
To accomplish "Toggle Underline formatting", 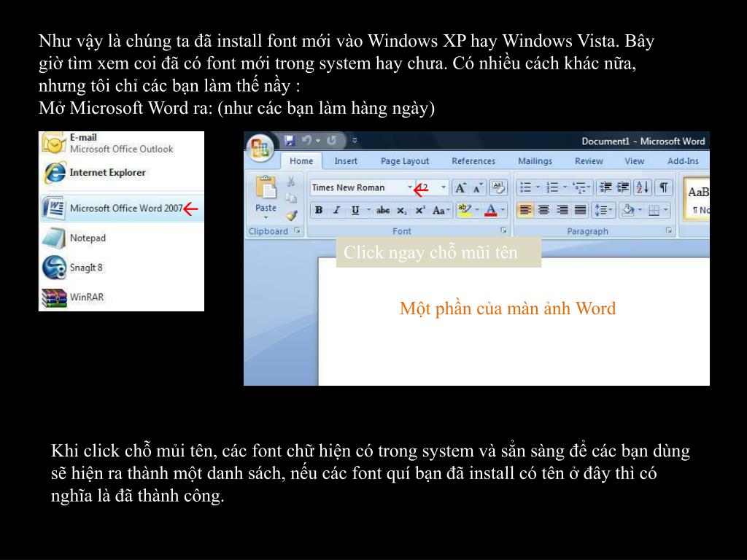I will click(355, 210).
